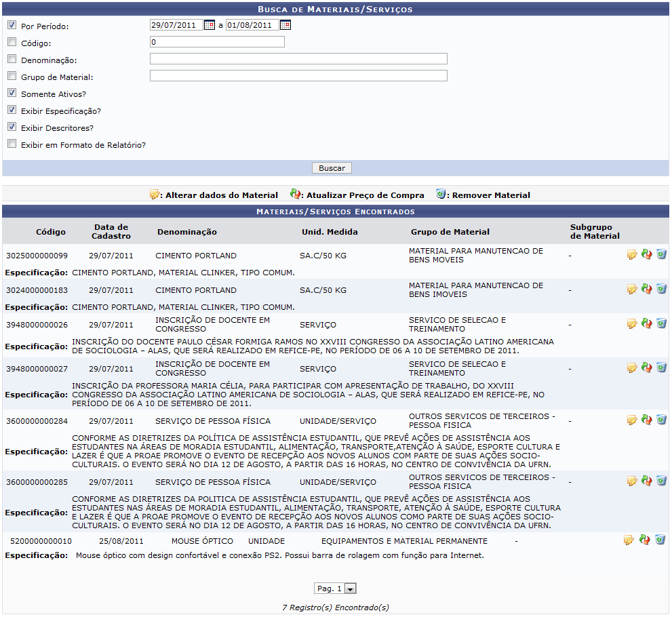Viewport: 672px width, 617px height.
Task: Click the Mouse óptico specification text
Action: click(x=280, y=555)
